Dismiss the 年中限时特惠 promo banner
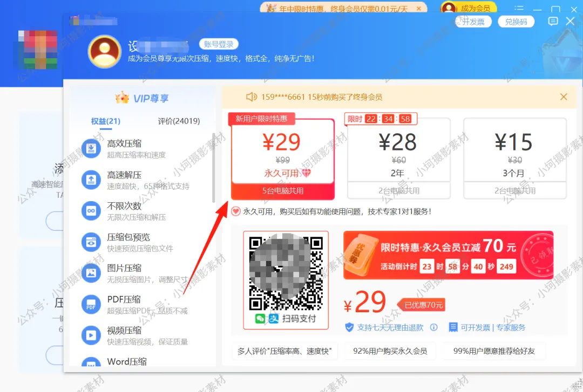 click(x=419, y=8)
